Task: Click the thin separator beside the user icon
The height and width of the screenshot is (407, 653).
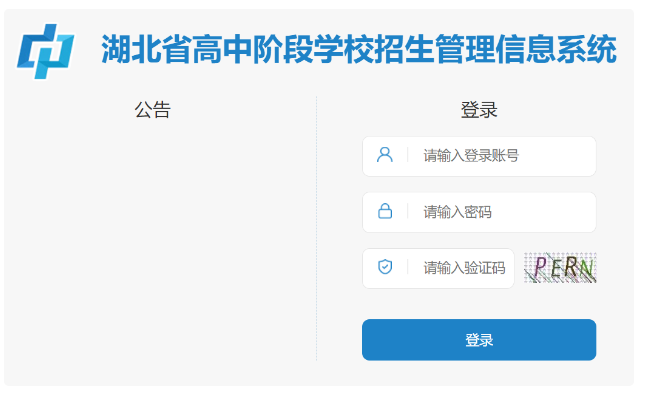Action: tap(407, 156)
